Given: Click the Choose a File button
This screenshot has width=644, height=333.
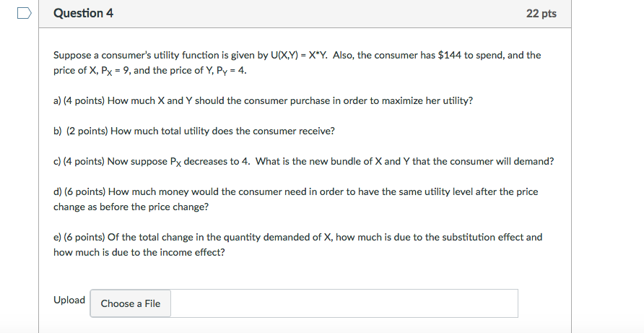Looking at the screenshot, I should click(131, 303).
